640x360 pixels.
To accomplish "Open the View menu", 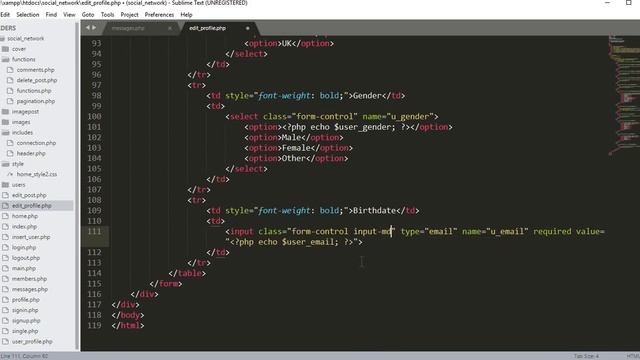I will 69,15.
